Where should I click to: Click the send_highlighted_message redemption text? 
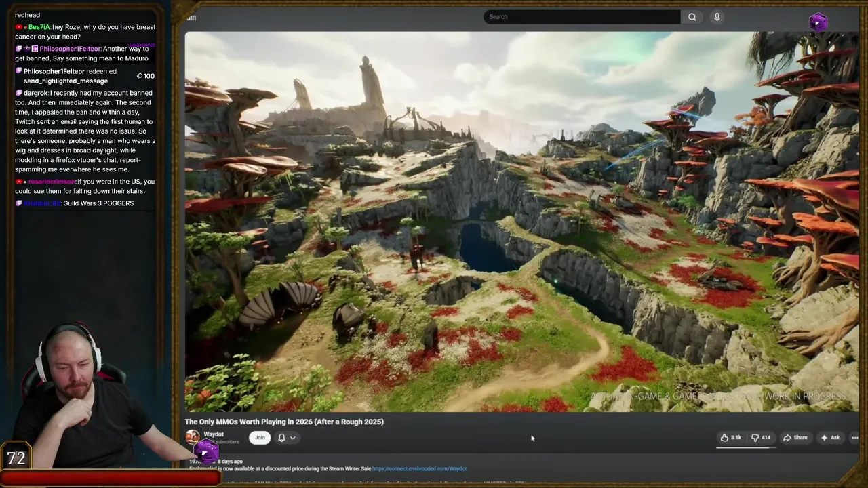(66, 81)
